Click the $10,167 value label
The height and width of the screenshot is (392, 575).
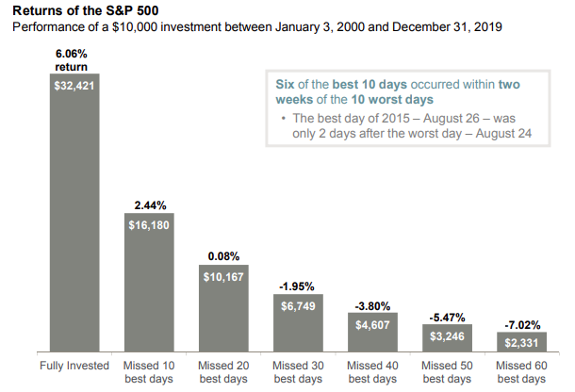[x=224, y=277]
